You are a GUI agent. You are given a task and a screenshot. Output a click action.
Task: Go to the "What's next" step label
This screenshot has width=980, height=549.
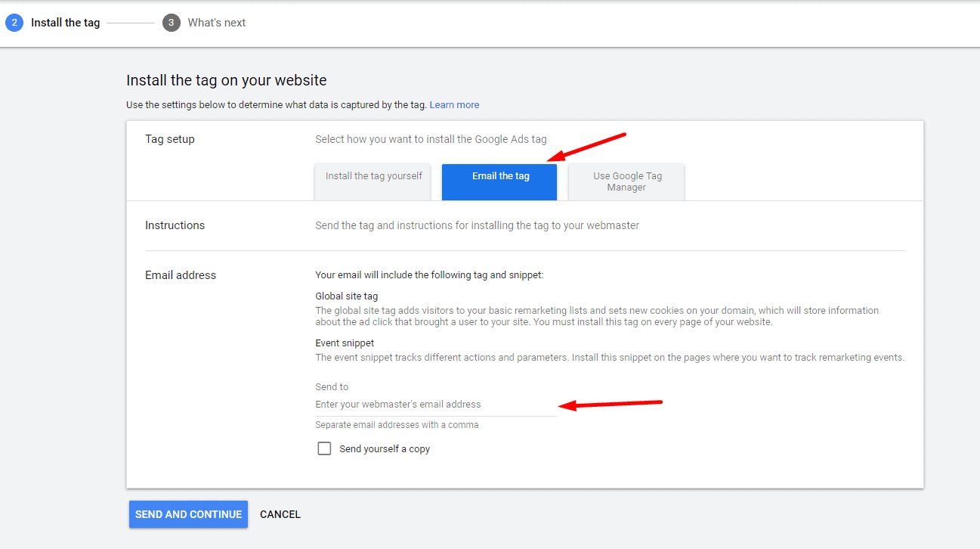pyautogui.click(x=217, y=23)
